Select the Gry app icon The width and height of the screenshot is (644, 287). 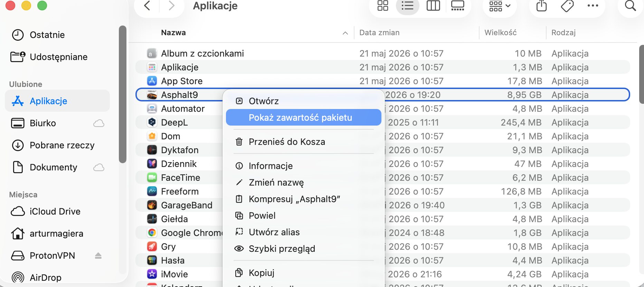click(152, 247)
